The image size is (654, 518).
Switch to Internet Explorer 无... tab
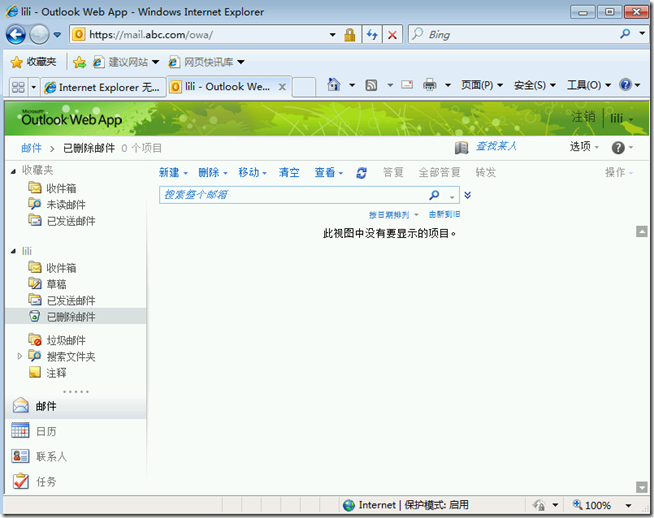coord(103,87)
